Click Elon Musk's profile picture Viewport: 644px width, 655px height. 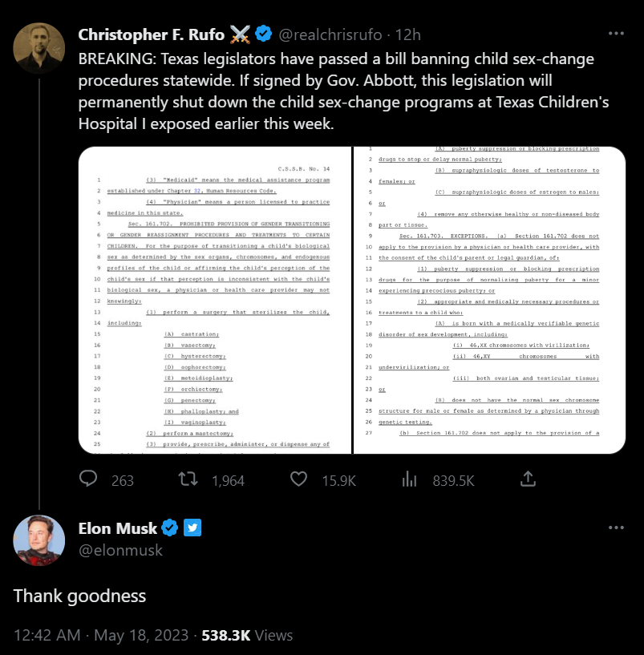[x=38, y=540]
